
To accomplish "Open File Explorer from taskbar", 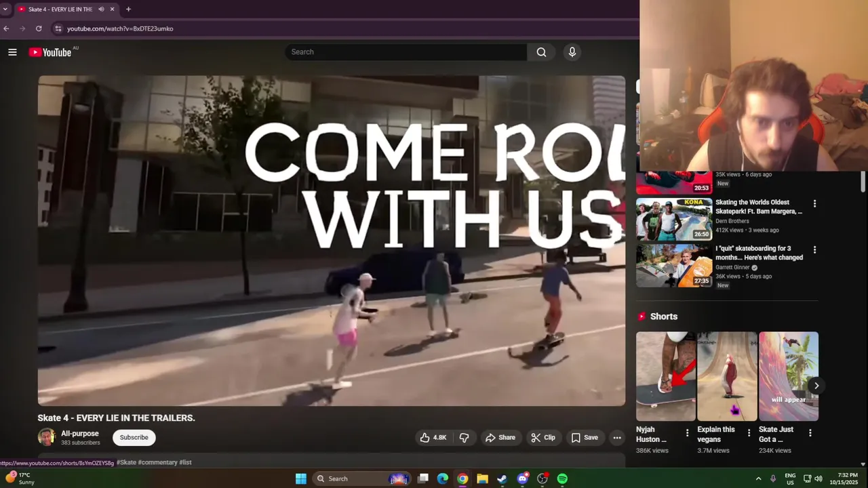I will coord(482,479).
